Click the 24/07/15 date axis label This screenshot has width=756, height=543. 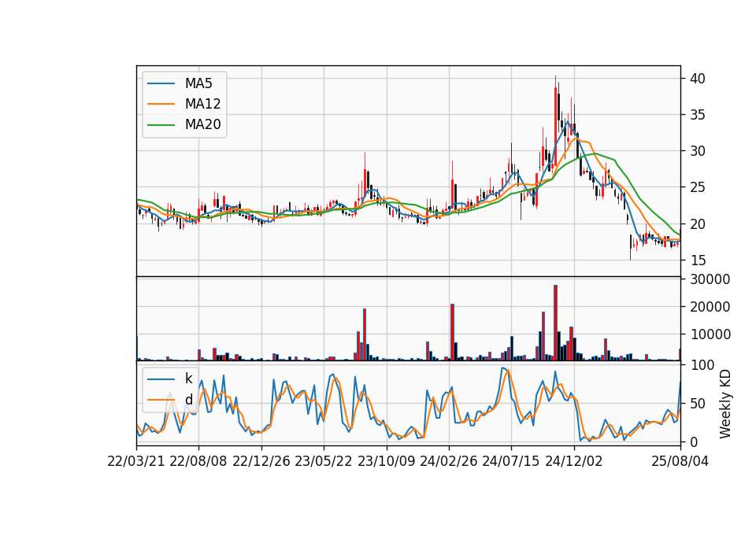click(x=510, y=462)
